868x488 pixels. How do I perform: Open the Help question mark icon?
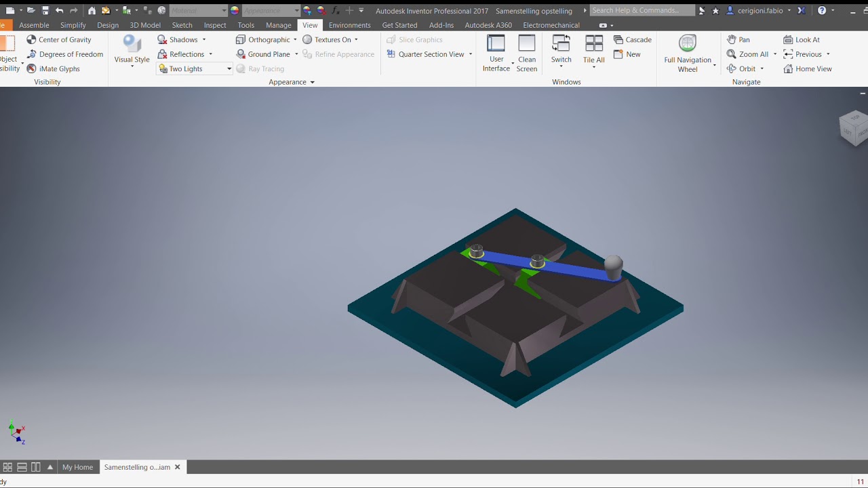822,10
